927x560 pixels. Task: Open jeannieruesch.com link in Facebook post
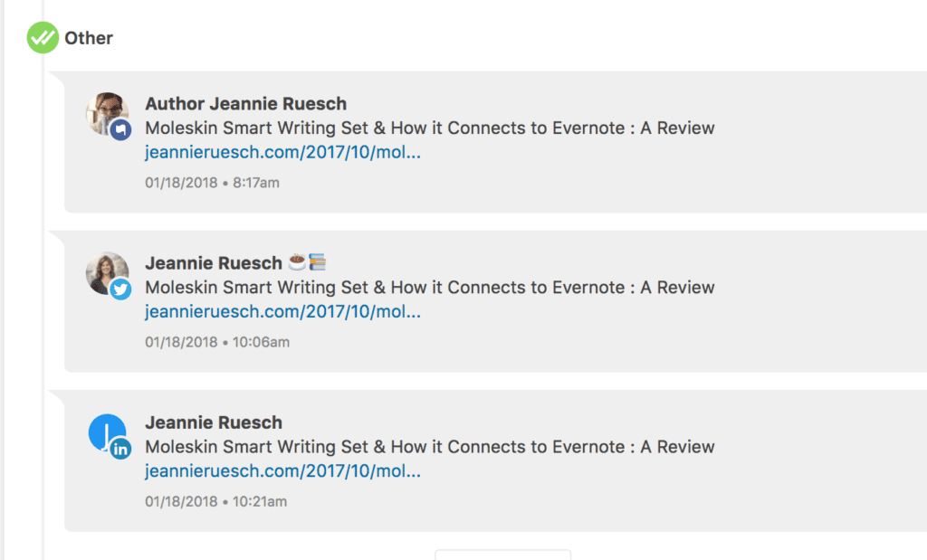tap(282, 152)
